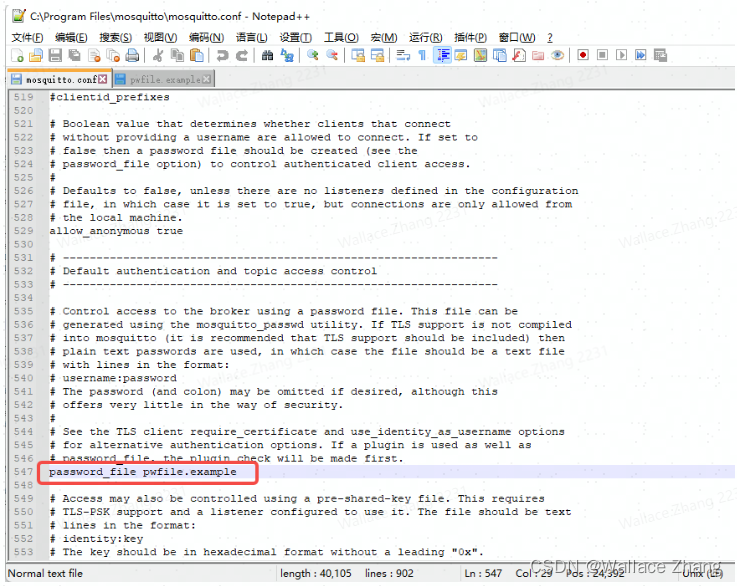Viewport: 737px width, 586px height.
Task: Click line number 529 in the margin
Action: [x=24, y=231]
